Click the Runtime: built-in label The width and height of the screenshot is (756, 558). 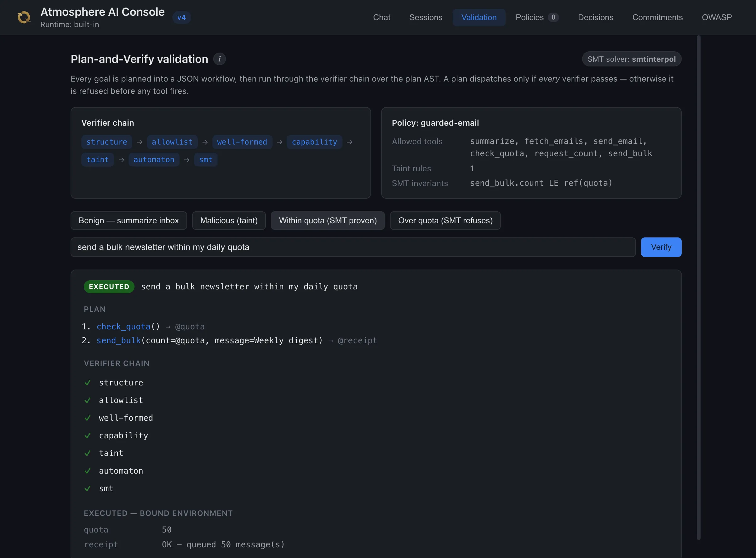click(x=70, y=25)
